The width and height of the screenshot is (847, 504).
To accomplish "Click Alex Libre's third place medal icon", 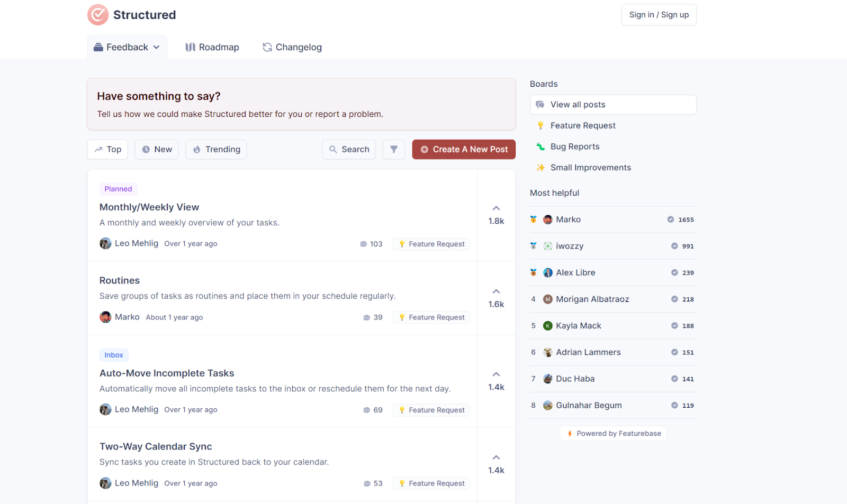I will (x=533, y=272).
